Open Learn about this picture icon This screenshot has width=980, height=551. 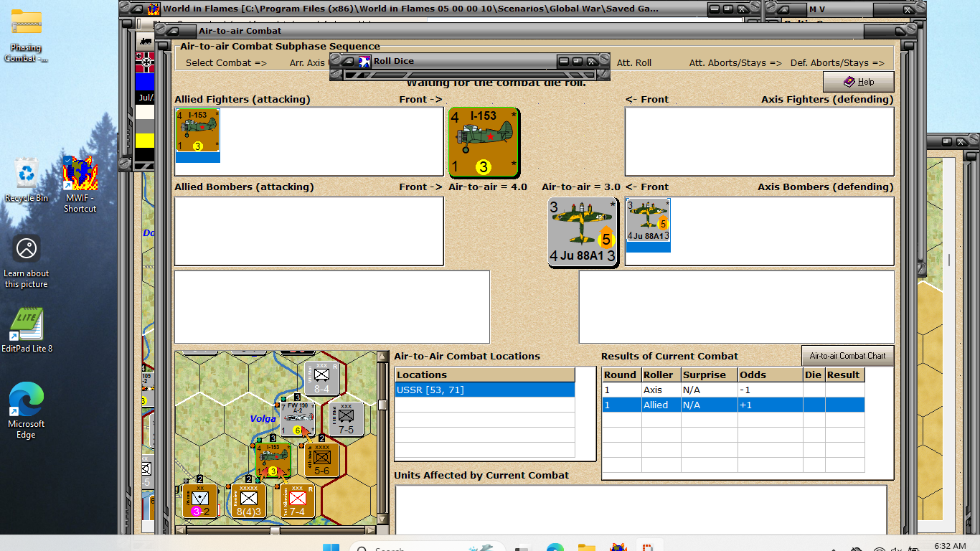coord(27,262)
